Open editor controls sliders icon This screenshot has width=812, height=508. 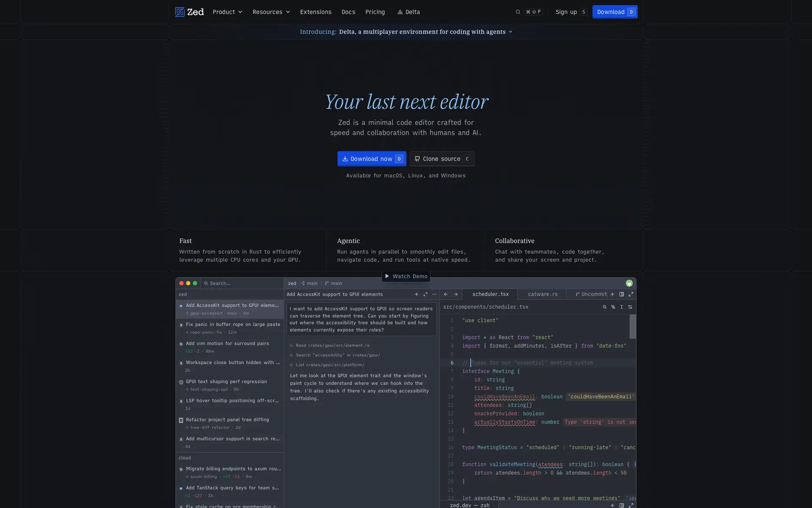(630, 307)
